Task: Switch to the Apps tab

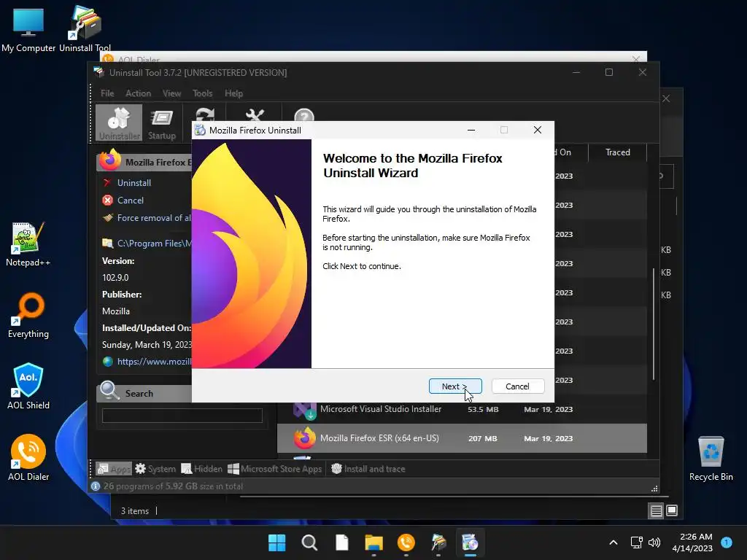Action: (113, 469)
